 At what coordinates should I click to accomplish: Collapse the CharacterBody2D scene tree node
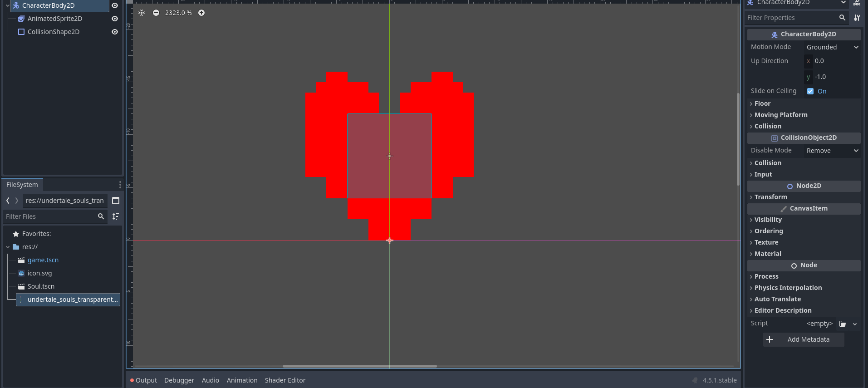tap(8, 5)
